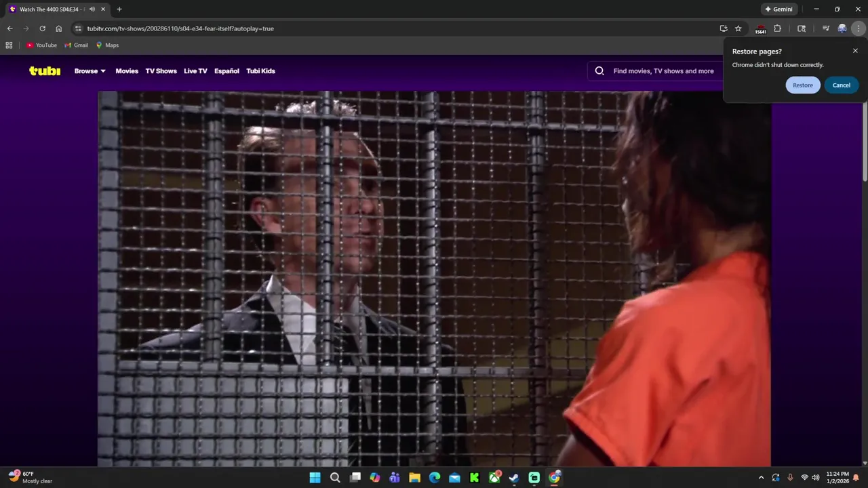
Task: Click the sync icon in system tray
Action: pyautogui.click(x=776, y=478)
